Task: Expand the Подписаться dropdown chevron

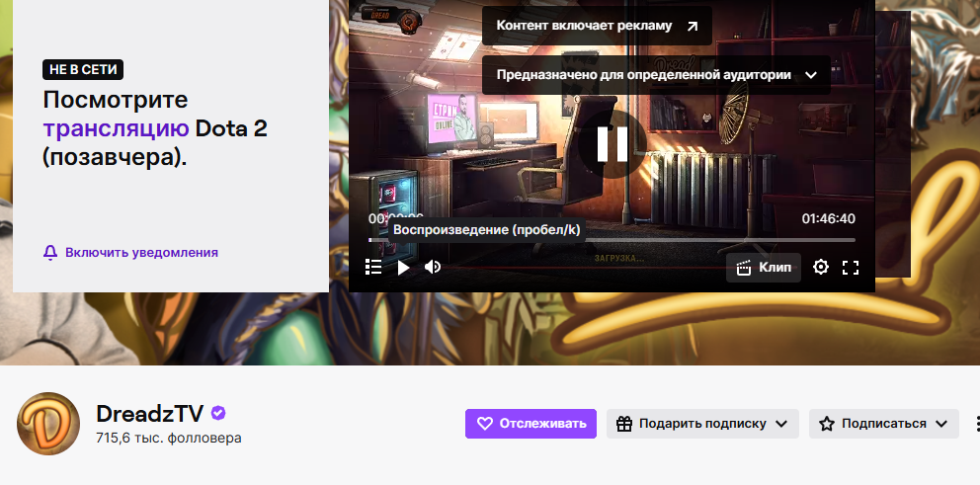Action: (941, 424)
